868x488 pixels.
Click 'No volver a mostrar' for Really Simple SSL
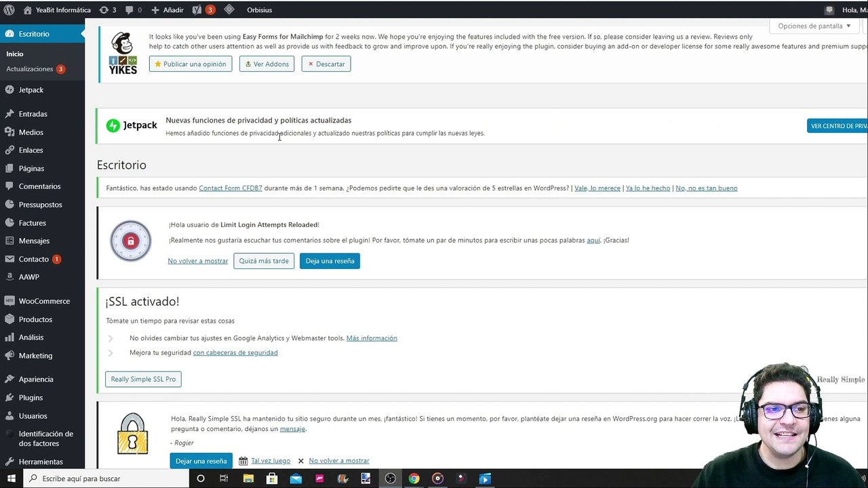(339, 461)
